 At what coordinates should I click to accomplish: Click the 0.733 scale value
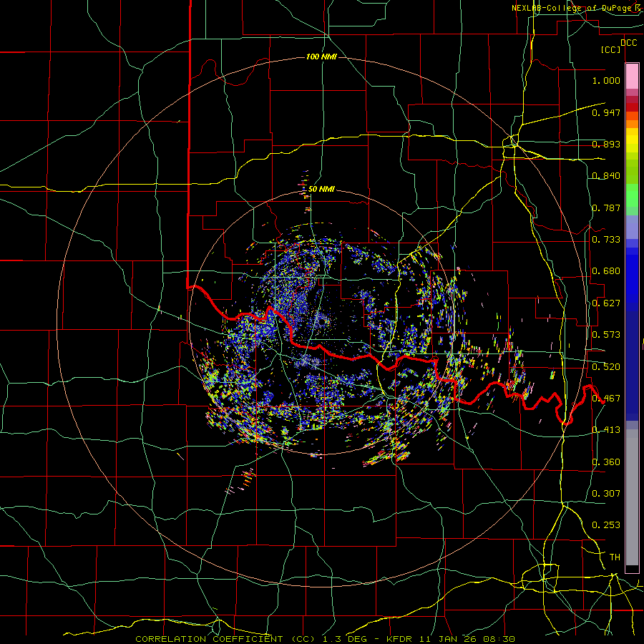coord(606,240)
